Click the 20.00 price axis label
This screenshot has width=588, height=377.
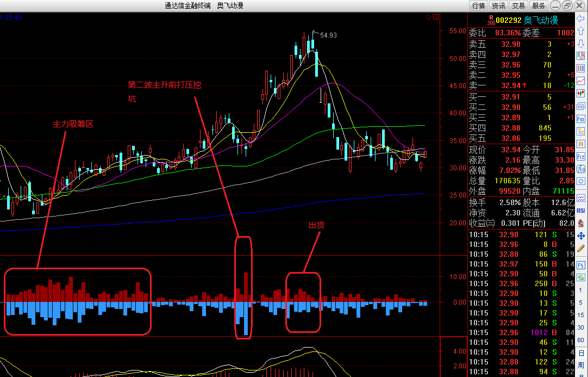point(458,223)
